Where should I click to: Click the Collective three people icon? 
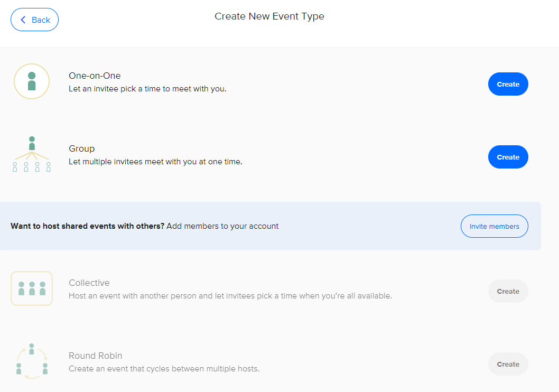(x=32, y=288)
